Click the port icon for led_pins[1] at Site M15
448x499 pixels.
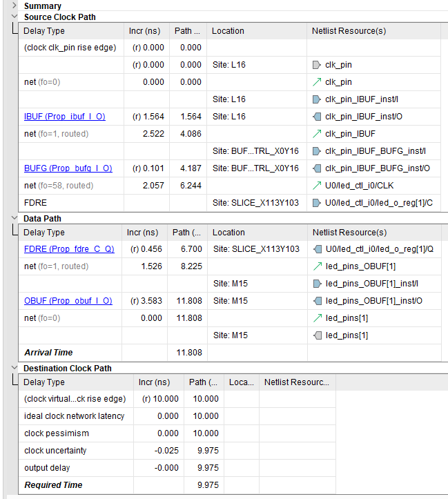pos(318,335)
